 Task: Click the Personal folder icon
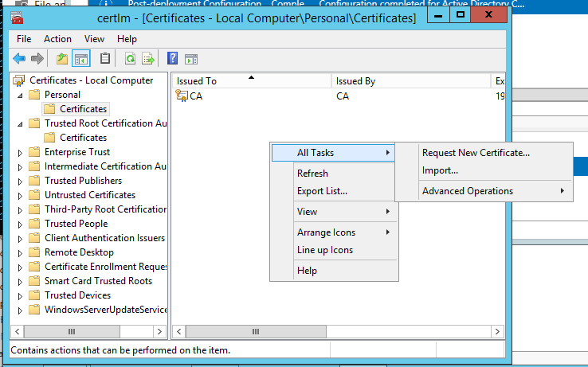34,95
